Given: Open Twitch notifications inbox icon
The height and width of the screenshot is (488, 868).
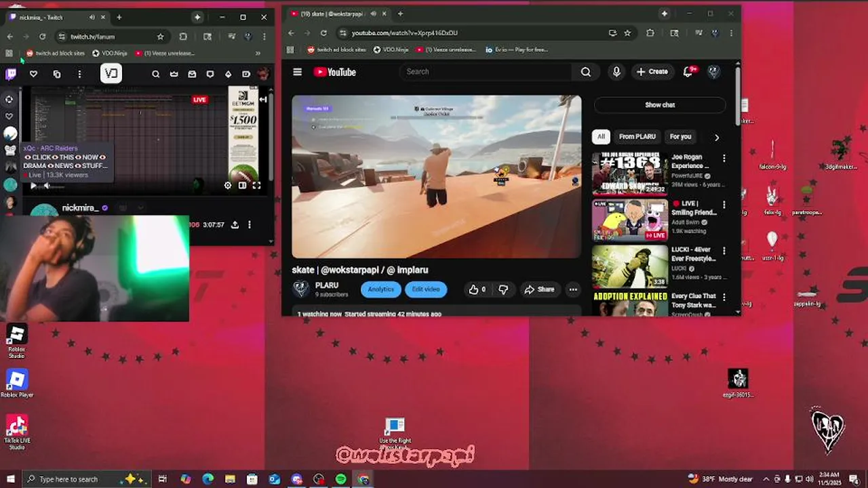Looking at the screenshot, I should [x=192, y=74].
